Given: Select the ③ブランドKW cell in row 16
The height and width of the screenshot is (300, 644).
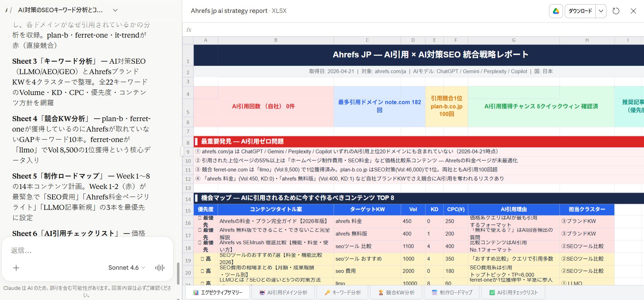Looking at the screenshot, I should [587, 221].
